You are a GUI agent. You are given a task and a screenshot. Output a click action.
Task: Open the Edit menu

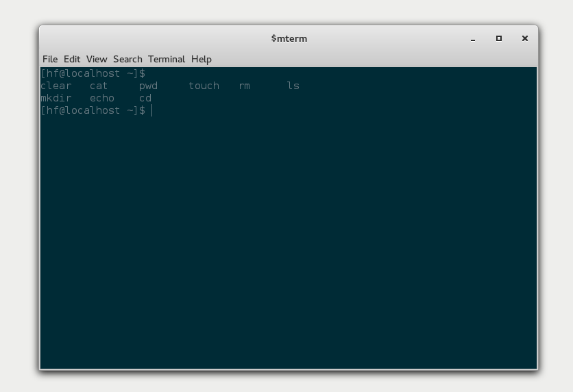(72, 59)
